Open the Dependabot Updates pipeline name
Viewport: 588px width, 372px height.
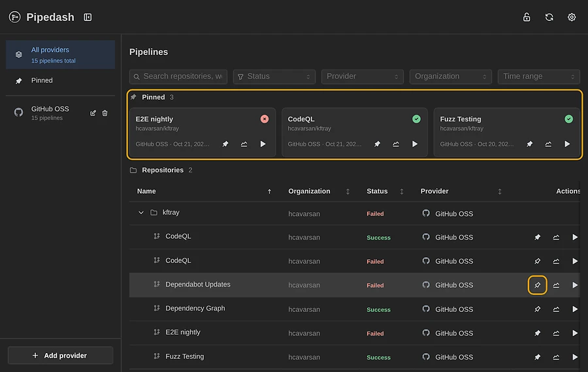click(x=198, y=285)
